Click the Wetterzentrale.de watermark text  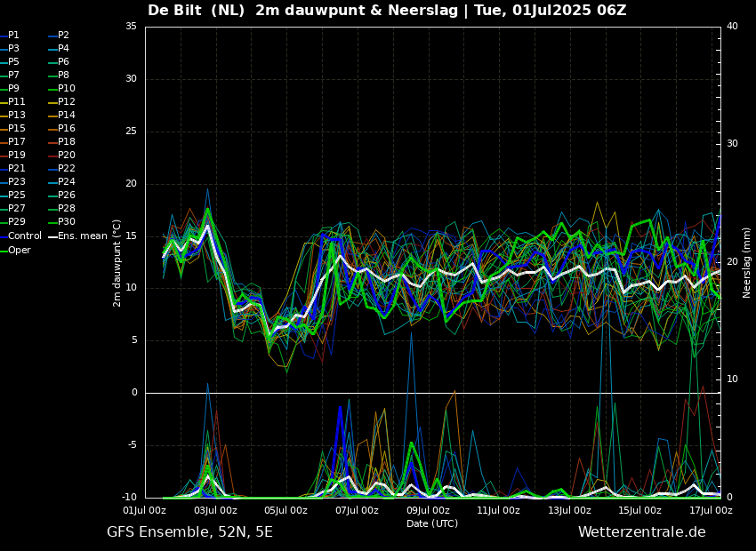pyautogui.click(x=642, y=532)
